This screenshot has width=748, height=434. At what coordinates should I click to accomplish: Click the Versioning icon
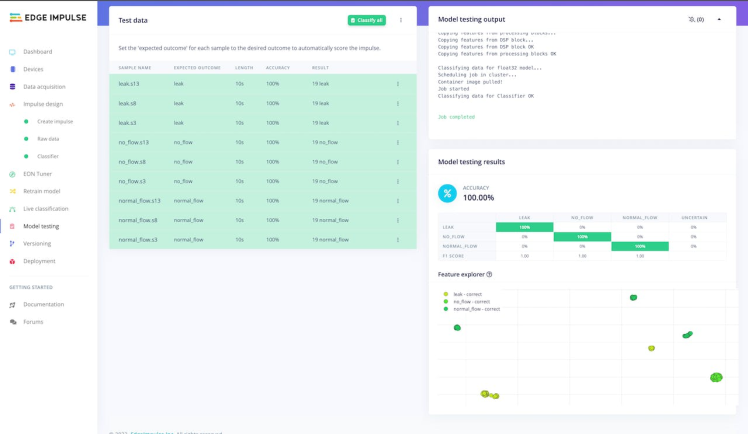(12, 244)
